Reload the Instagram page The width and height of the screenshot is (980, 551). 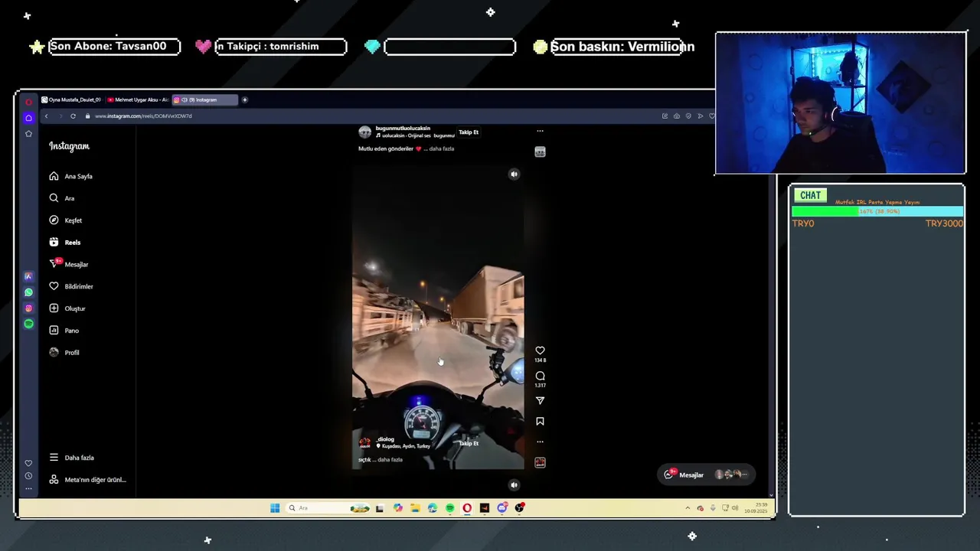click(73, 116)
